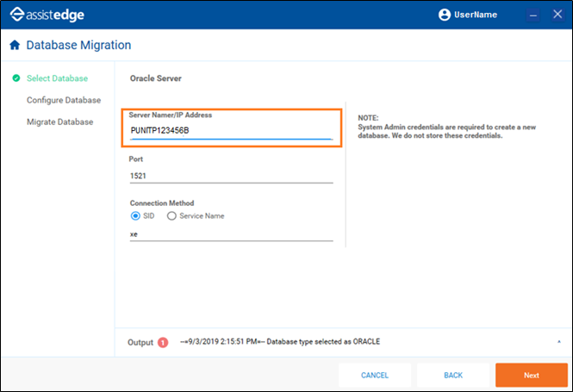
Task: Open the user profile avatar icon
Action: (x=445, y=15)
